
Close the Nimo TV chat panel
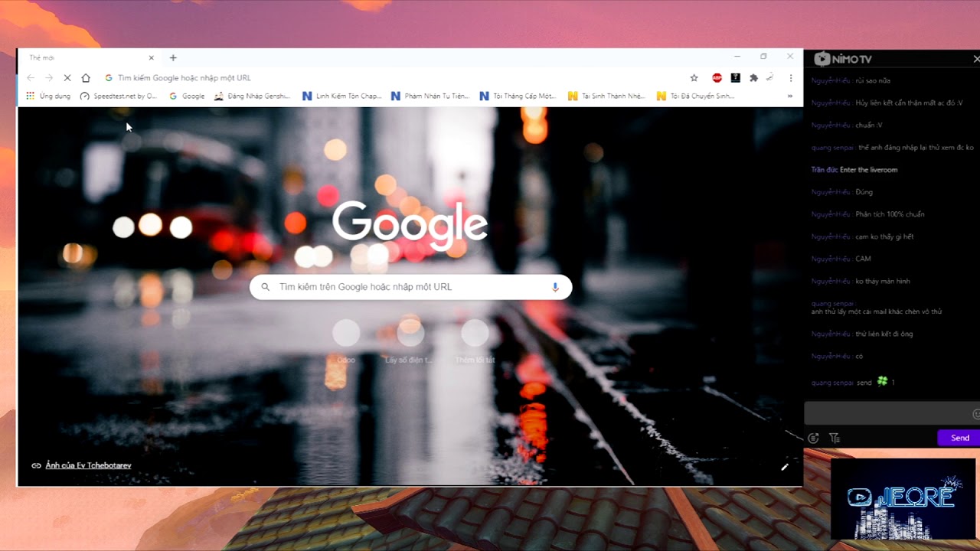pyautogui.click(x=976, y=59)
